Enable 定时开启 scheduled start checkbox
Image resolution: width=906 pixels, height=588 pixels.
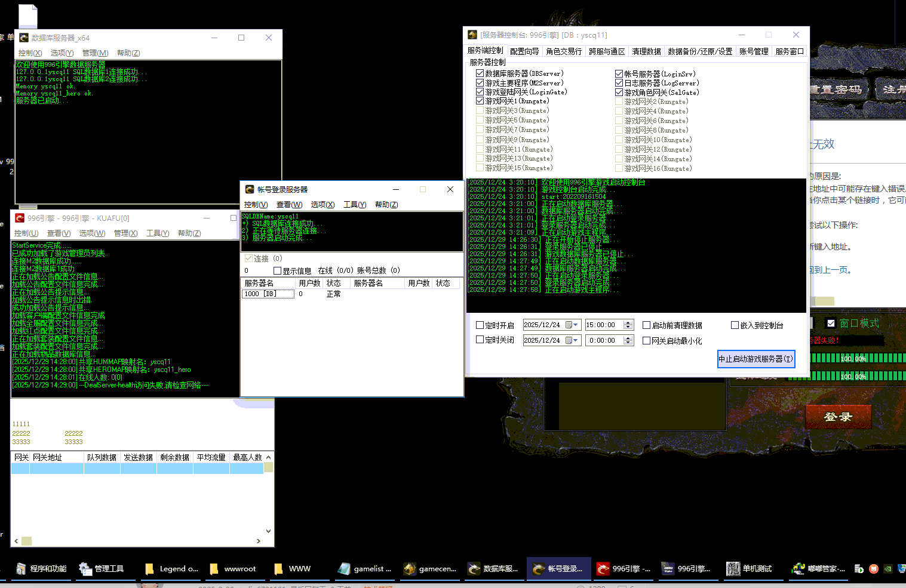click(x=480, y=325)
